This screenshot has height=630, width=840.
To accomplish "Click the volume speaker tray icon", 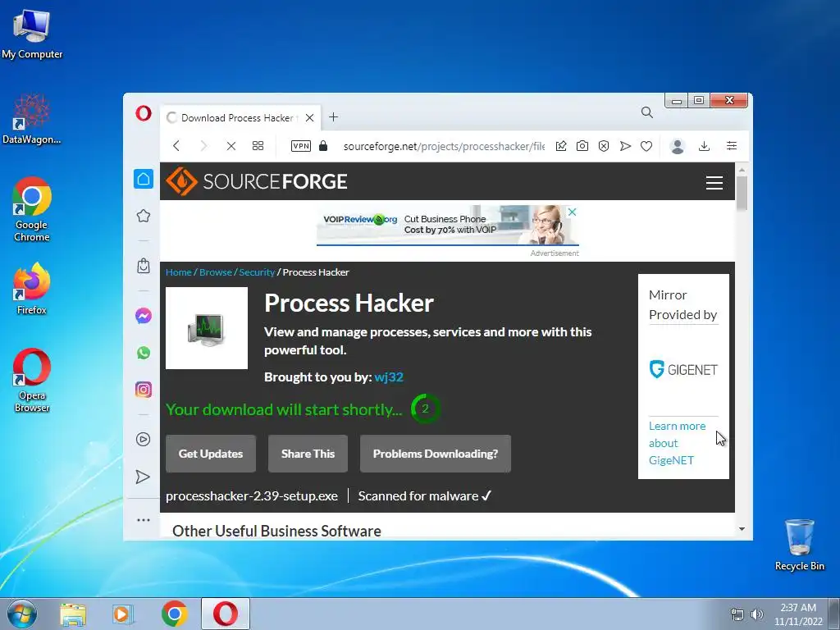I will coord(757,614).
